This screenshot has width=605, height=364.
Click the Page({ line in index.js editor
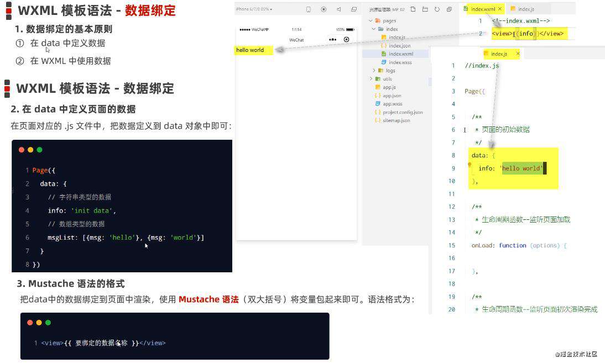(474, 91)
